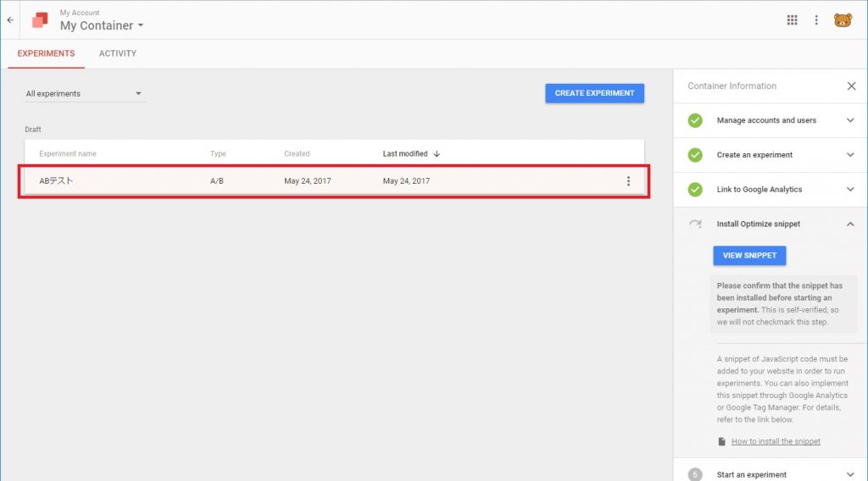Click document icon beside How to install link
This screenshot has height=481, width=868.
click(x=721, y=441)
